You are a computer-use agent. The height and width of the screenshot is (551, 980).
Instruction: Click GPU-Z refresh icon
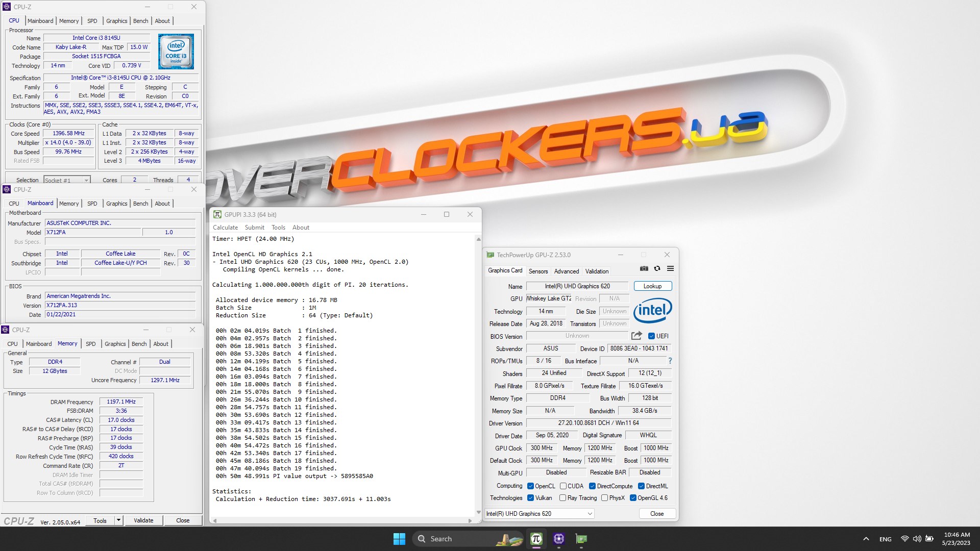click(657, 268)
